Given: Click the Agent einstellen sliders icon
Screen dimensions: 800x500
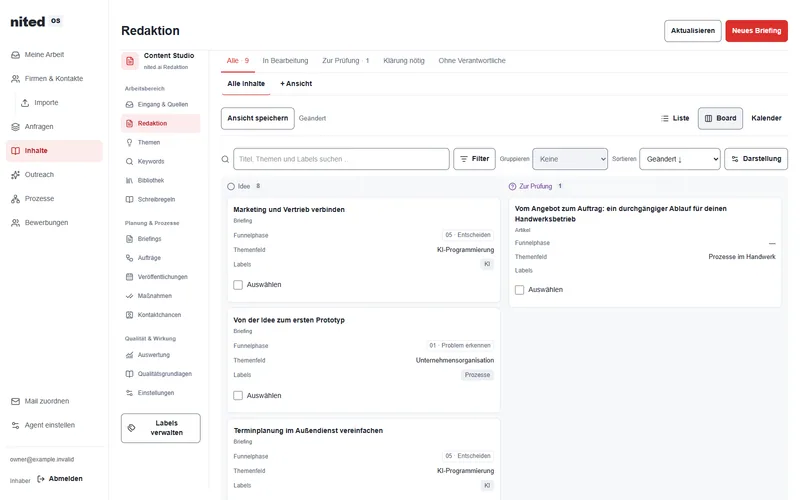Looking at the screenshot, I should 15,425.
